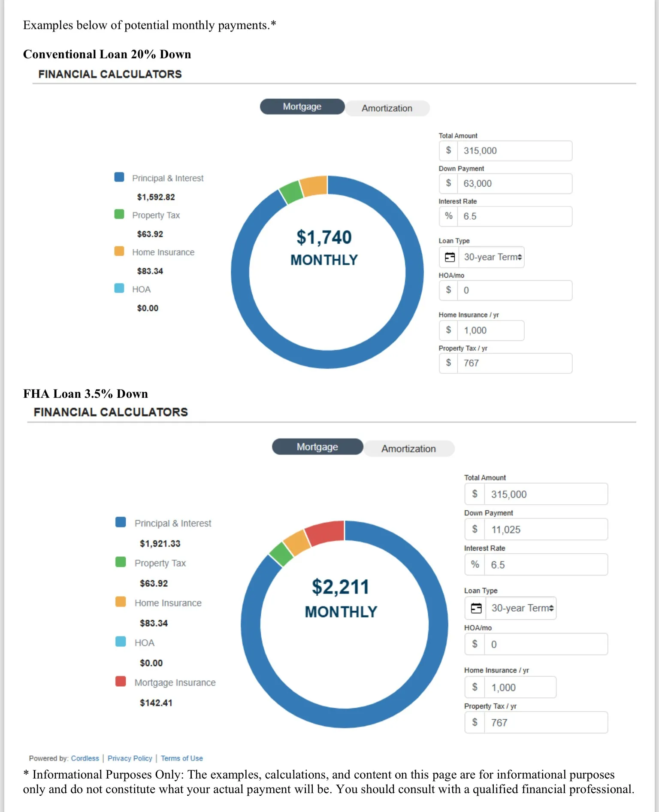The image size is (659, 812).
Task: Open the Cordless link
Action: [85, 758]
